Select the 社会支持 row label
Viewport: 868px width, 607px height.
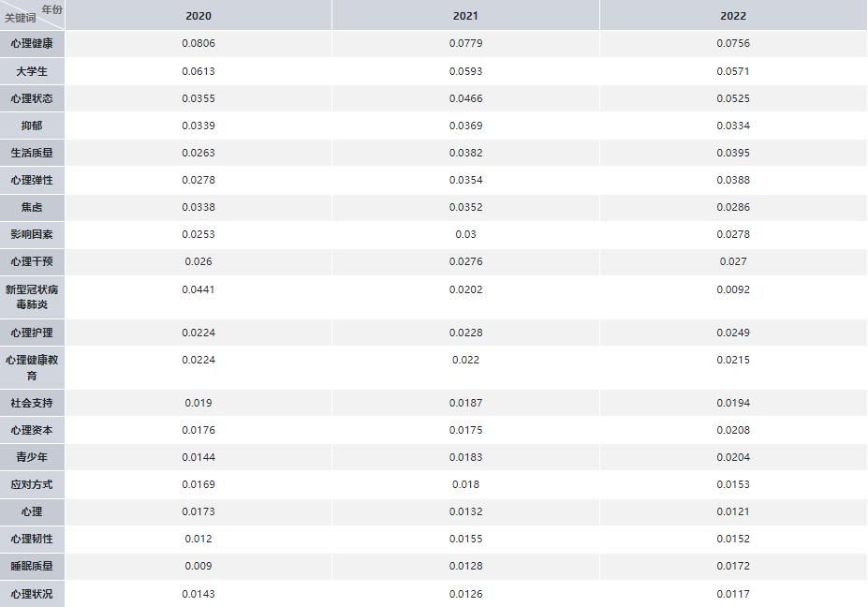32,403
